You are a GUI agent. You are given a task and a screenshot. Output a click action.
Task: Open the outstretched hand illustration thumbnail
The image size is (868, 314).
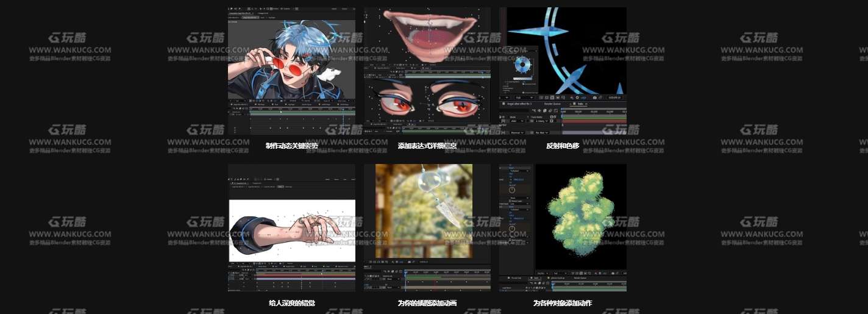[291, 227]
